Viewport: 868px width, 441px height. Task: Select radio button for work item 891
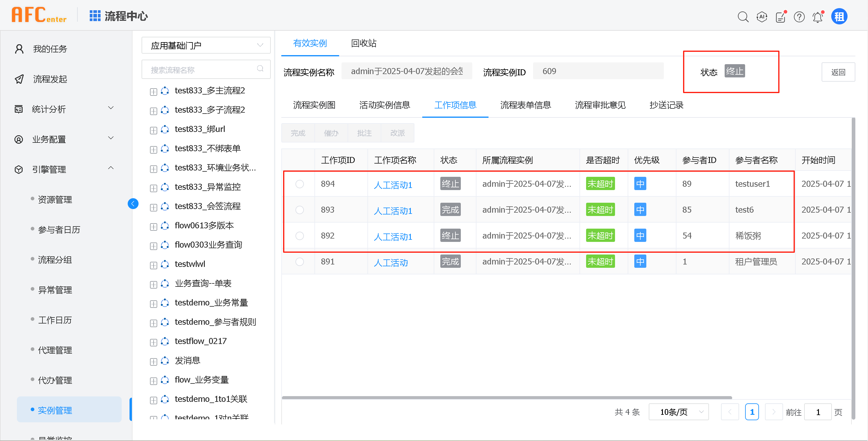[x=299, y=262]
